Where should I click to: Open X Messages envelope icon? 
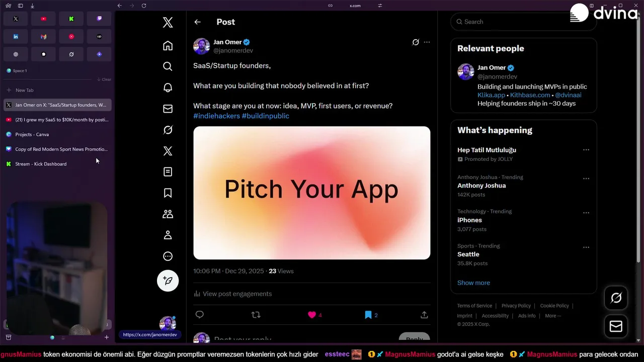168,109
